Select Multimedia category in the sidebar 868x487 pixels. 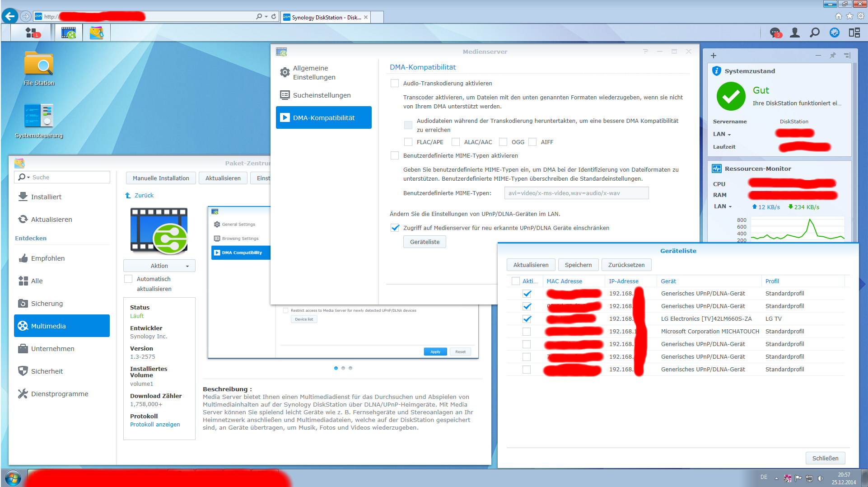62,326
